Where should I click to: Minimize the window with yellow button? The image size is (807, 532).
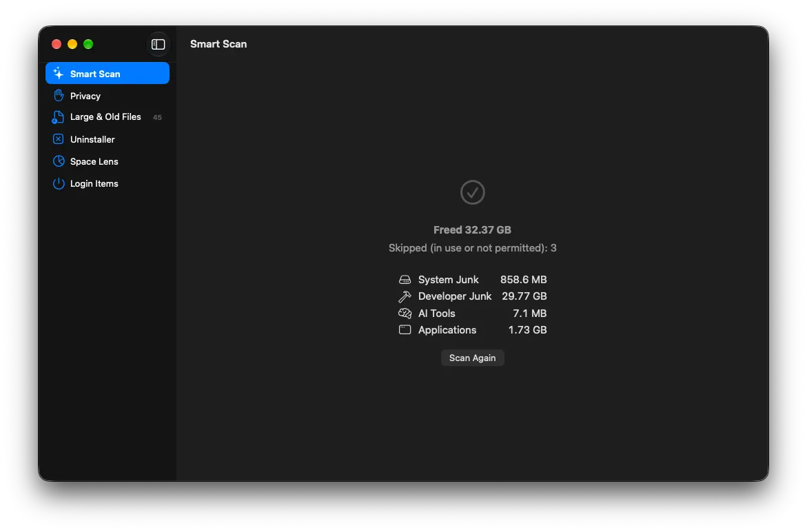(x=72, y=44)
